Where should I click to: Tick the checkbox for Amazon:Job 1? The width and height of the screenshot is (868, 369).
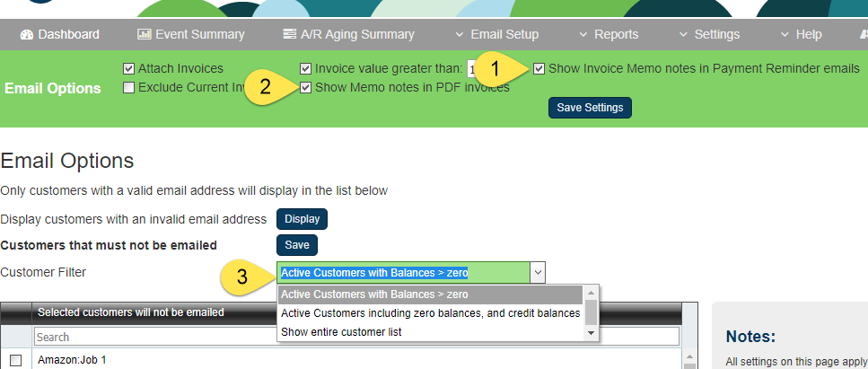pyautogui.click(x=15, y=360)
